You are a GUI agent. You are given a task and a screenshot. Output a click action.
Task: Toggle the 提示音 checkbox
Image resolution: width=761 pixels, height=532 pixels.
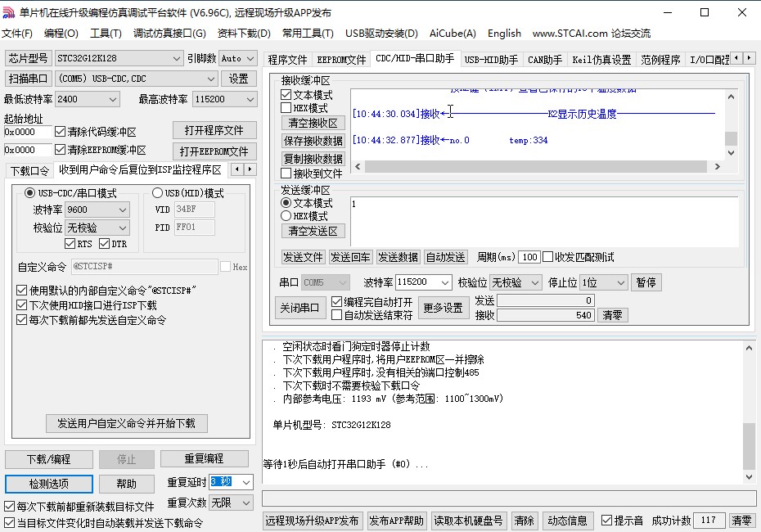[606, 521]
